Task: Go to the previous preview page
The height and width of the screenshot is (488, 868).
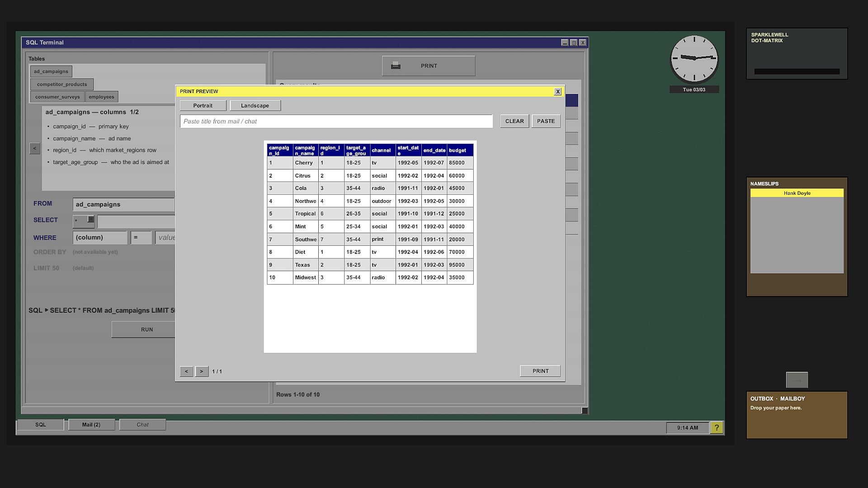Action: pyautogui.click(x=186, y=371)
